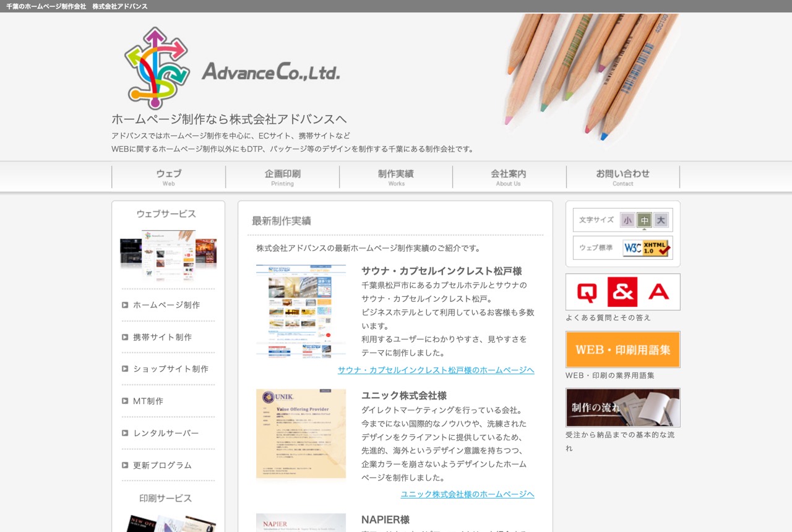
Task: Open the 会社案内 About Us navigation tab
Action: [509, 177]
